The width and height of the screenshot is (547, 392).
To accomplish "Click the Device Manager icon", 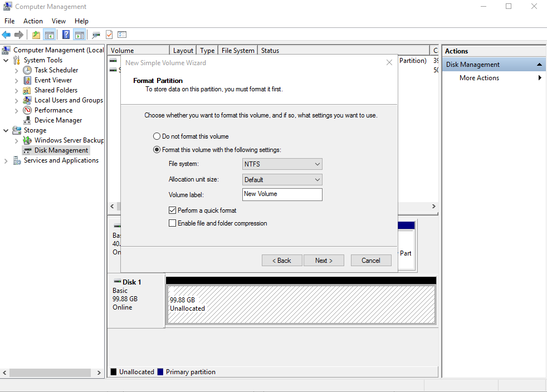I will tap(27, 120).
